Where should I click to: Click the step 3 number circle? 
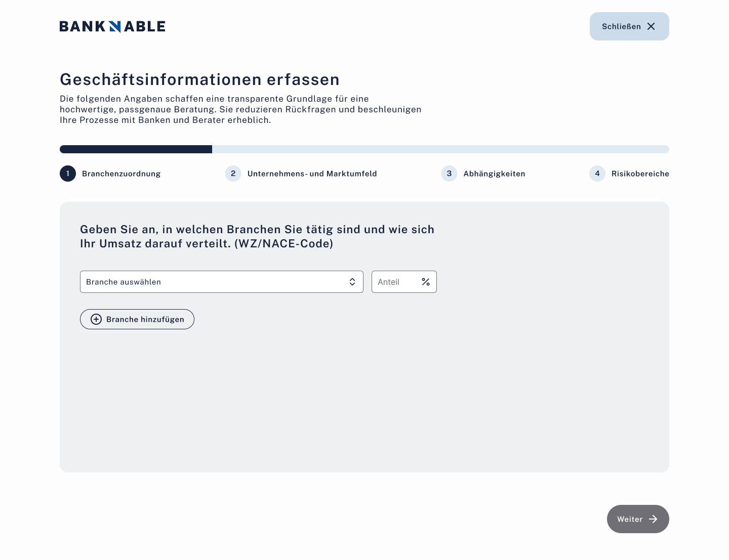[x=449, y=174]
